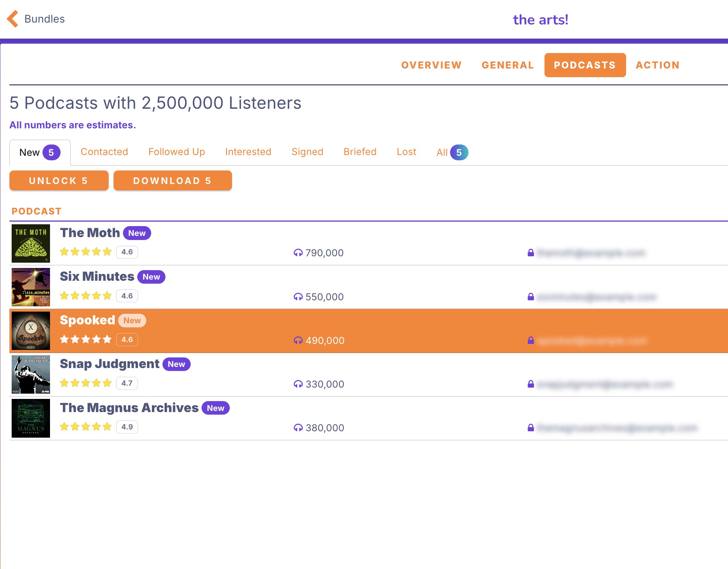Click the lock icon in The Moth row
728x569 pixels.
(x=531, y=253)
